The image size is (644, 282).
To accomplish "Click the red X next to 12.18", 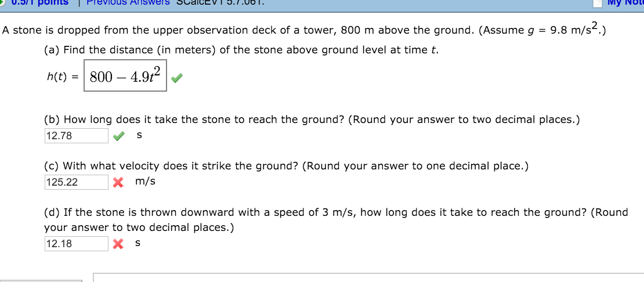I will (118, 245).
